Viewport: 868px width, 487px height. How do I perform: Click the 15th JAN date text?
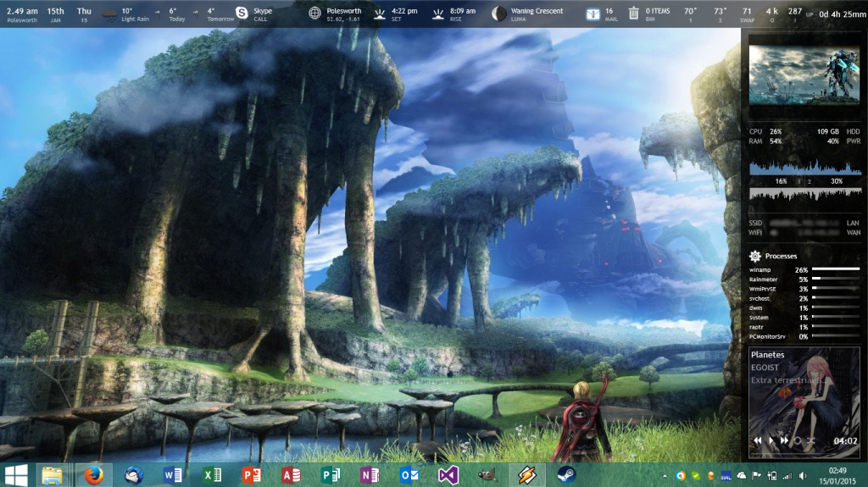[55, 14]
